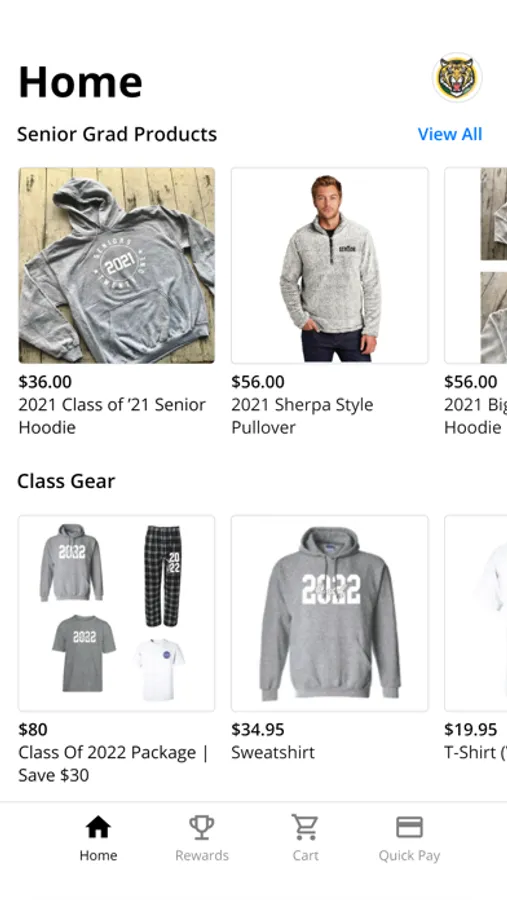Click the Class Of 2022 Package title
This screenshot has height=900, width=507.
click(113, 764)
